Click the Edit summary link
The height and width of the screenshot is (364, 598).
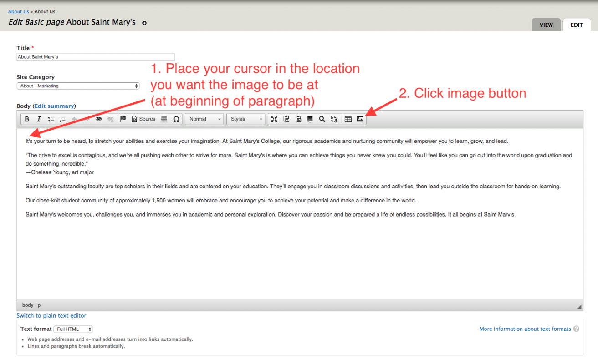(54, 106)
